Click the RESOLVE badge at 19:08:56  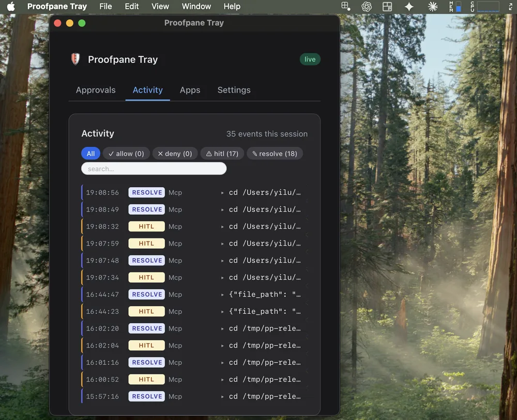[x=147, y=192]
